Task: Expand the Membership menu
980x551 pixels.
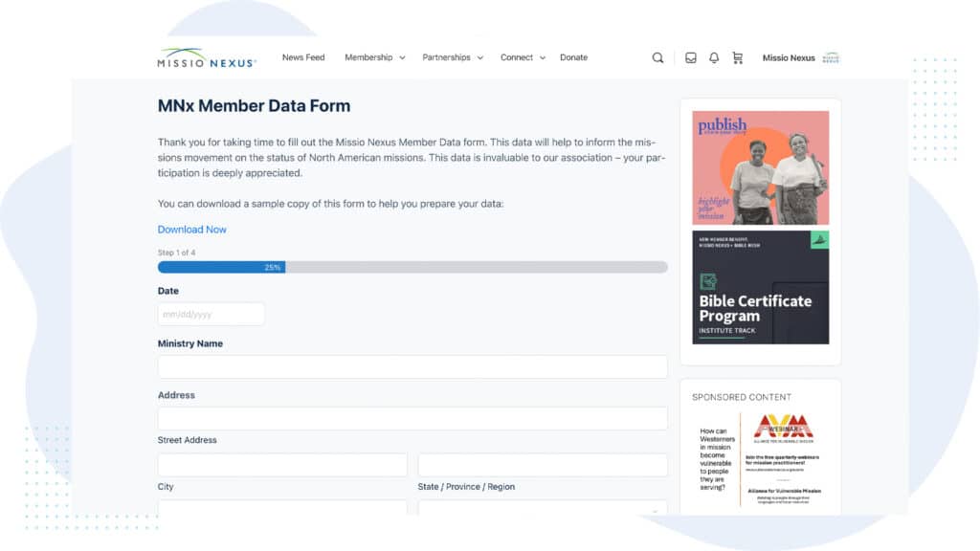Action: coord(374,57)
